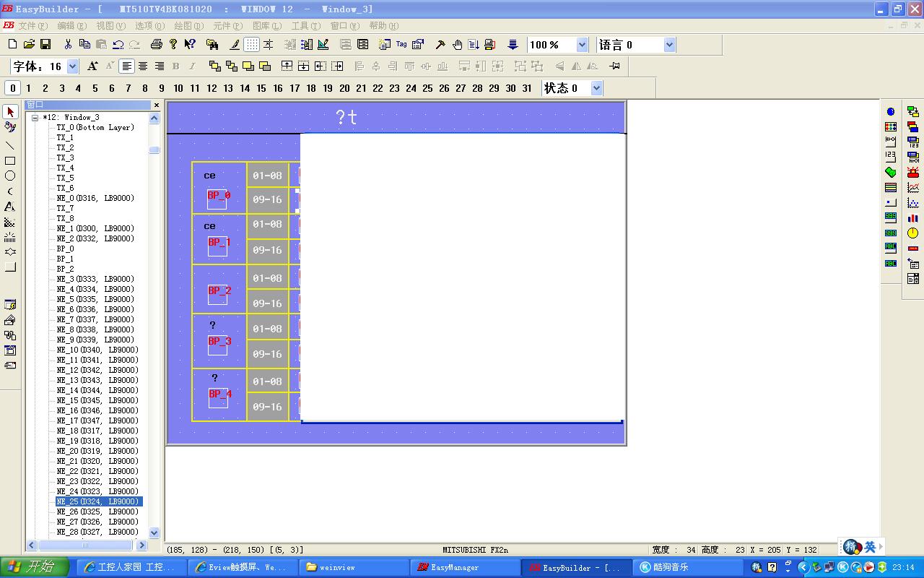Viewport: 924px width, 578px height.
Task: Click the Open file folder icon
Action: click(x=29, y=45)
